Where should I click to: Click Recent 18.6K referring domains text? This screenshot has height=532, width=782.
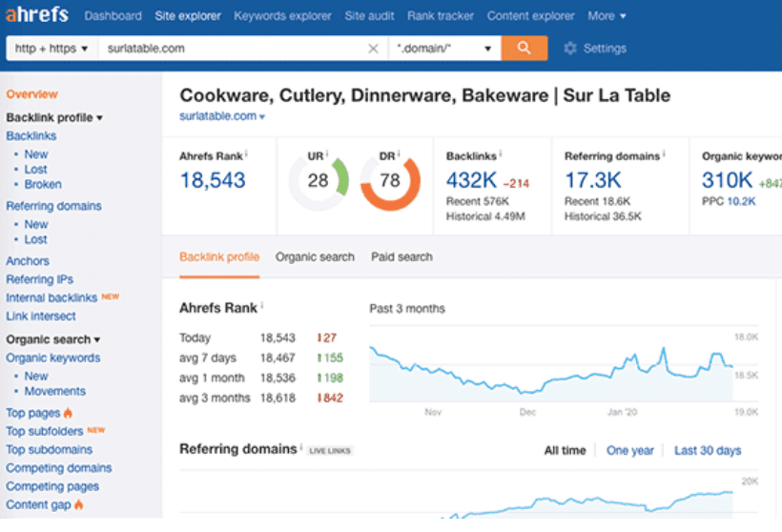point(598,201)
